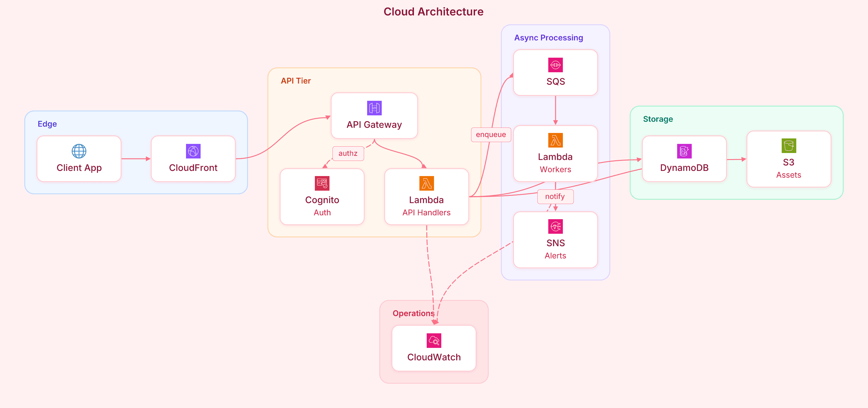The width and height of the screenshot is (868, 408).
Task: Click the CloudFront purple icon
Action: [x=193, y=151]
